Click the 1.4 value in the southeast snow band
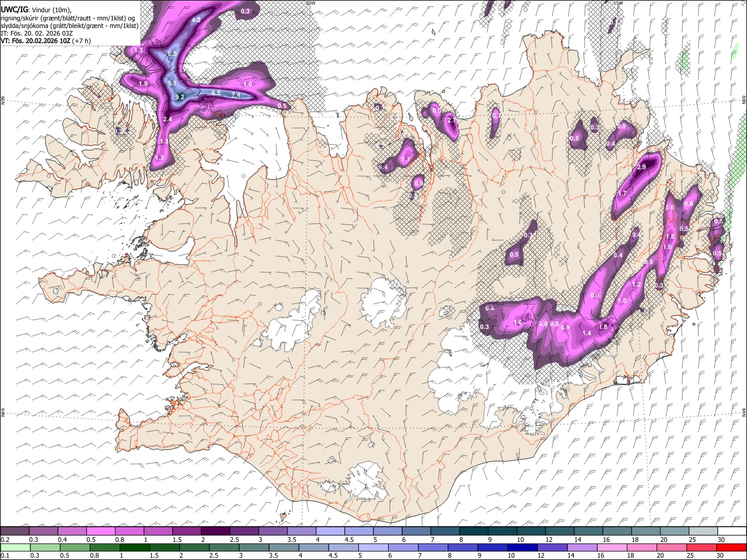The image size is (747, 560). (587, 333)
